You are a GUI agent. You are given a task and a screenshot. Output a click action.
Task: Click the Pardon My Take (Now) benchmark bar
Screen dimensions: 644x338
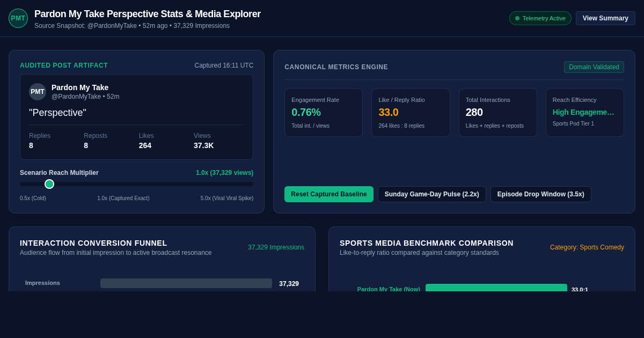pos(496,289)
